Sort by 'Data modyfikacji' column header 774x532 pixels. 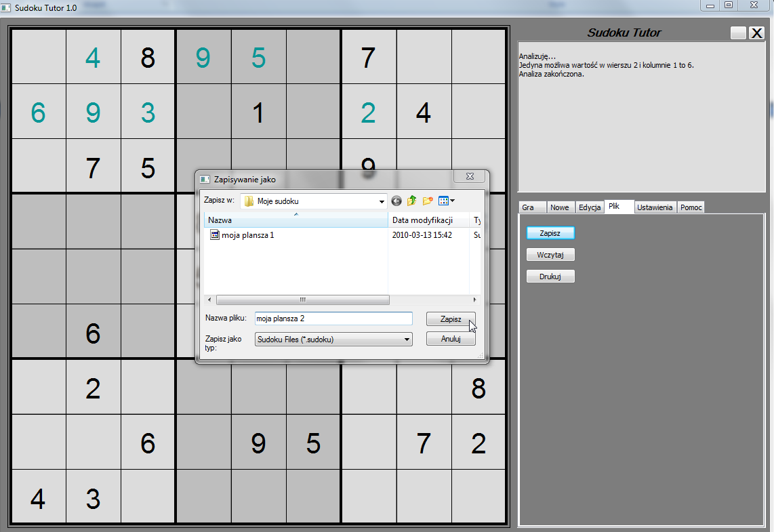(428, 220)
